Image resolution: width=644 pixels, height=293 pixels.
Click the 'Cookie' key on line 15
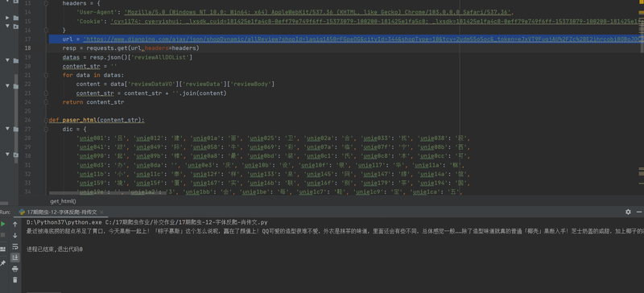[92, 22]
